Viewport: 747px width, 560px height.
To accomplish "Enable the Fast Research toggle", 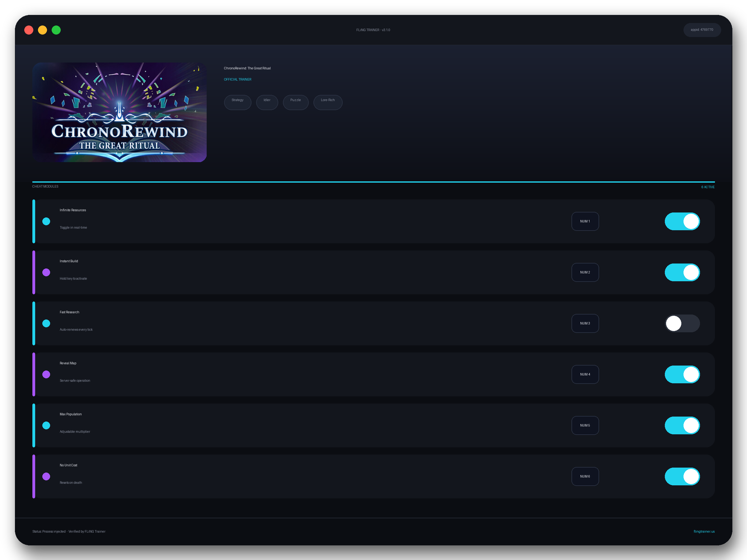I will [682, 323].
